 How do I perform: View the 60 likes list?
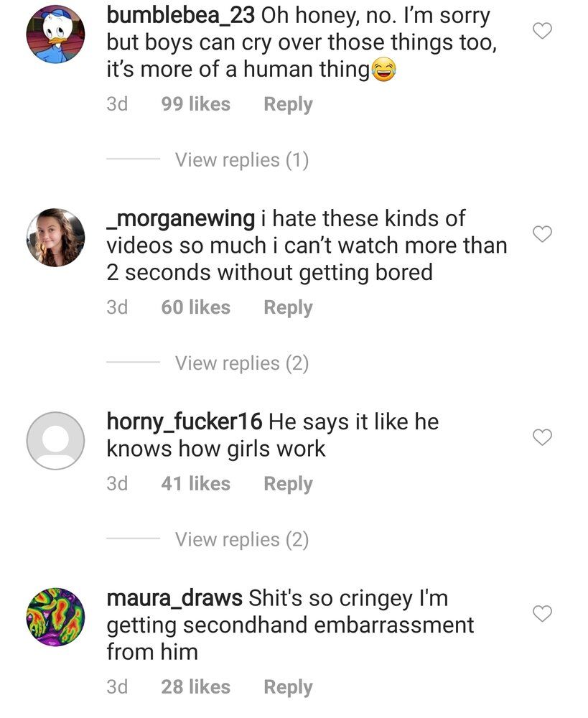(x=195, y=307)
